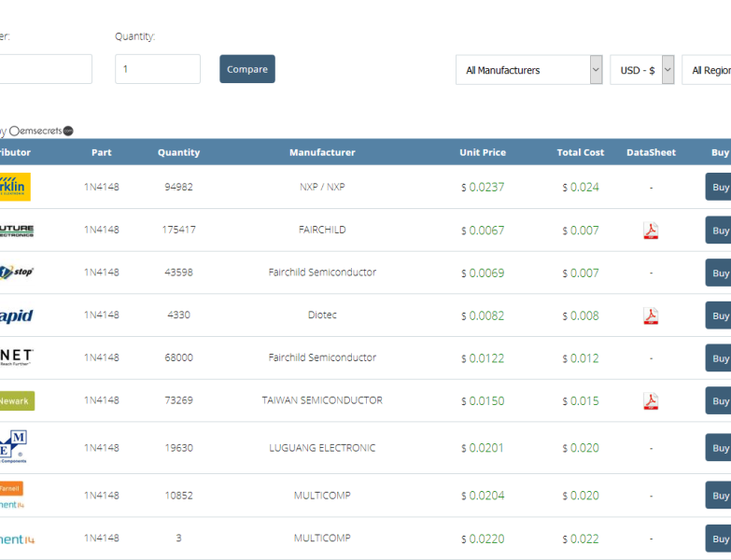731x560 pixels.
Task: Open the Fairchild row PDF datasheet icon
Action: (651, 231)
